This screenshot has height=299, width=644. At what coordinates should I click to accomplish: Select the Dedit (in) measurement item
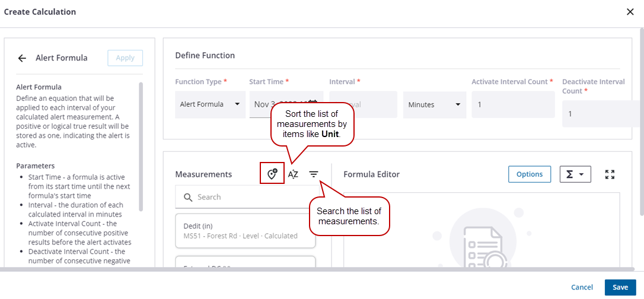coord(246,231)
